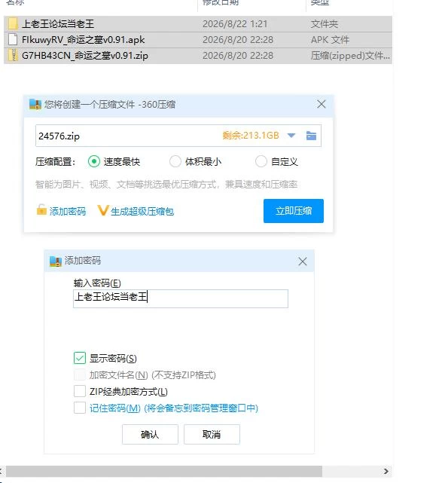This screenshot has height=483, width=448.
Task: Open path dropdown arrow next to 剩余:213.1GB
Action: click(x=291, y=136)
